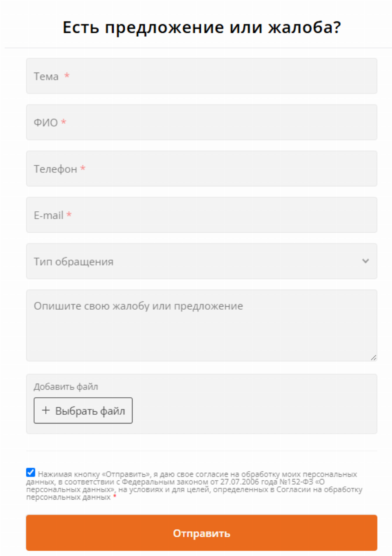Screen dimensions: 392x556
Task: Click the heading Есть предложение или жалоба?
Action: (x=202, y=27)
